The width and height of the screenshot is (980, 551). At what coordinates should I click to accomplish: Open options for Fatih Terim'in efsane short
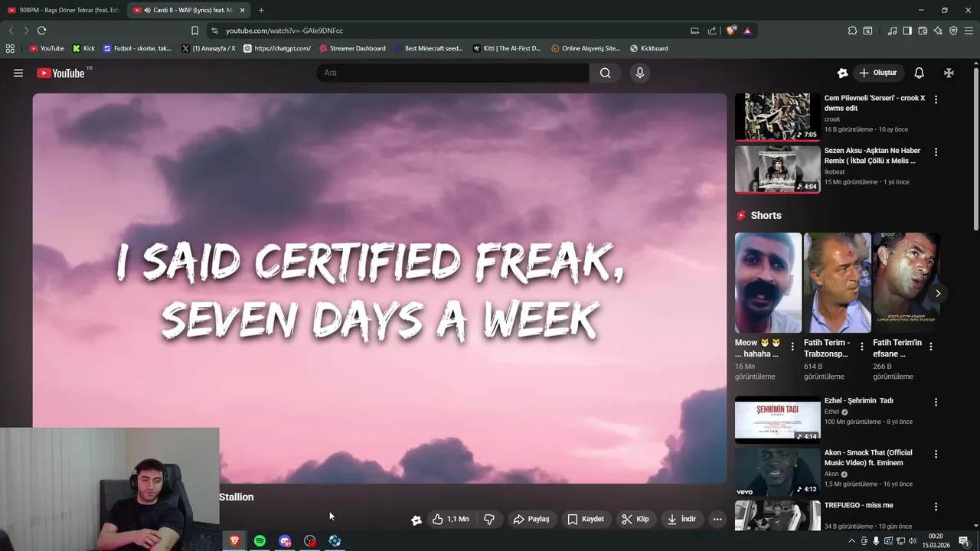click(x=931, y=347)
